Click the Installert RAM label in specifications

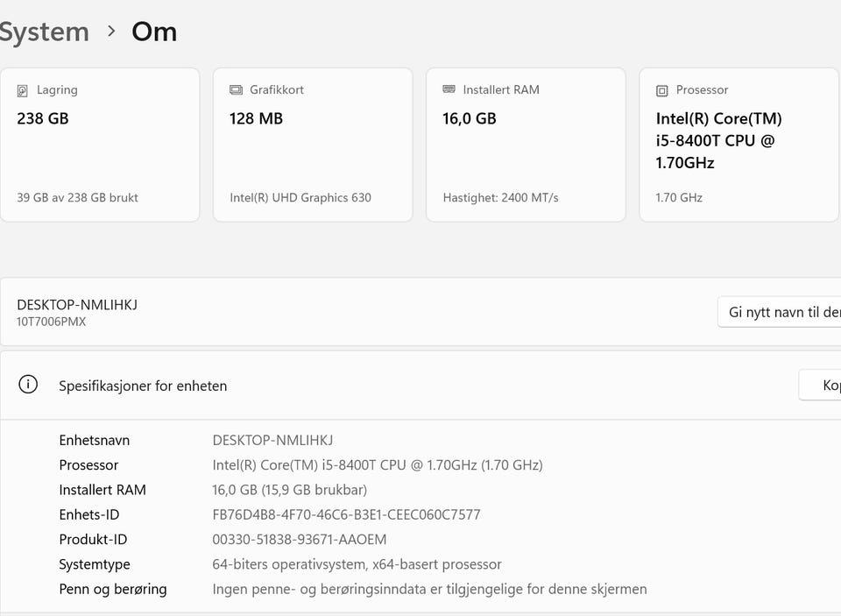click(x=102, y=489)
